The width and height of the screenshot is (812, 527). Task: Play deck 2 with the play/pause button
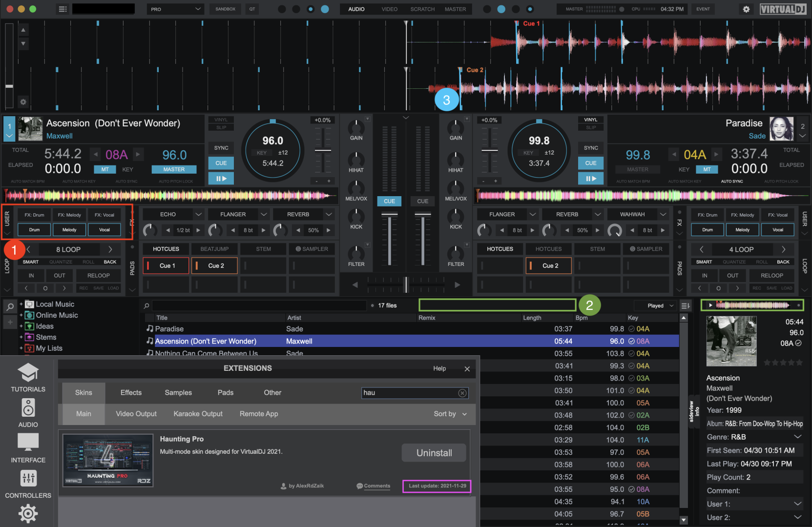[x=591, y=179]
